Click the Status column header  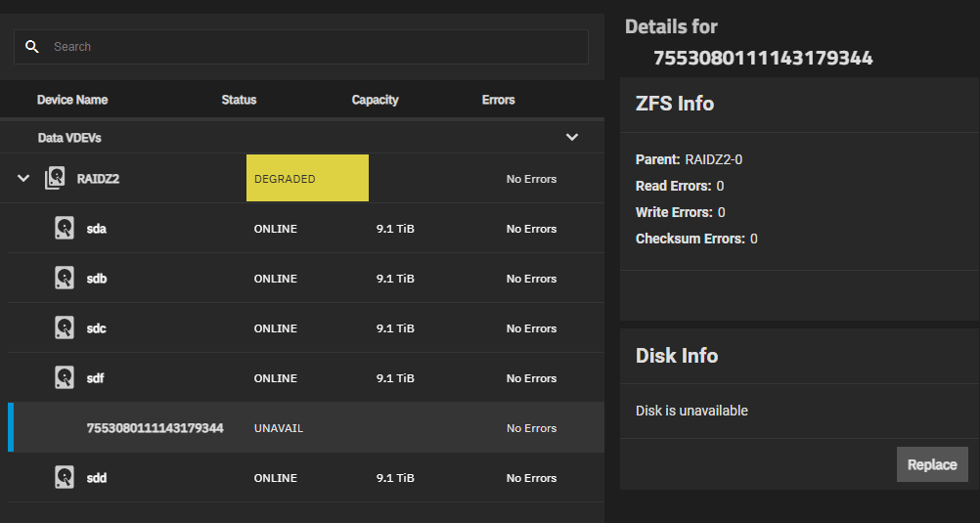(x=239, y=100)
